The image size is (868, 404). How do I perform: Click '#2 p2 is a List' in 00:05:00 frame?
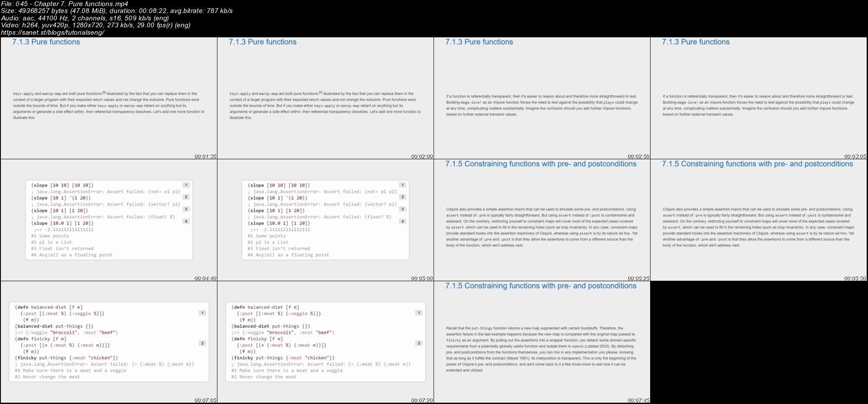pyautogui.click(x=268, y=243)
